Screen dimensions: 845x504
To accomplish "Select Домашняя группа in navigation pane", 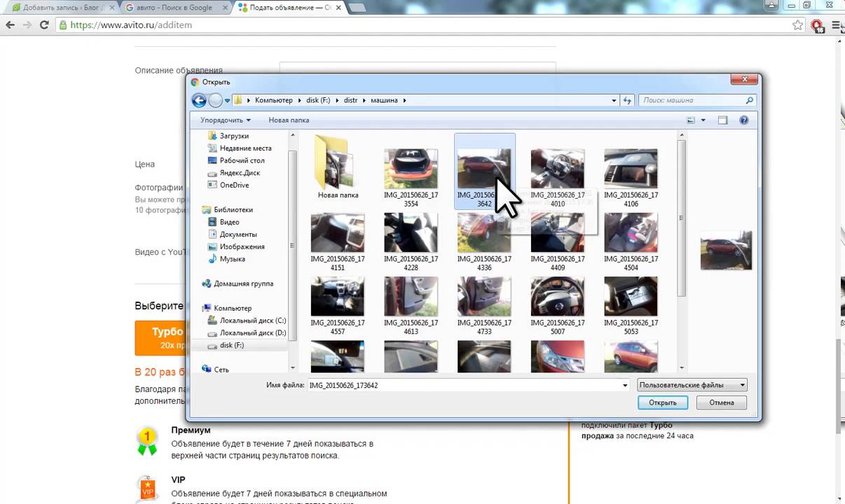I will [243, 283].
